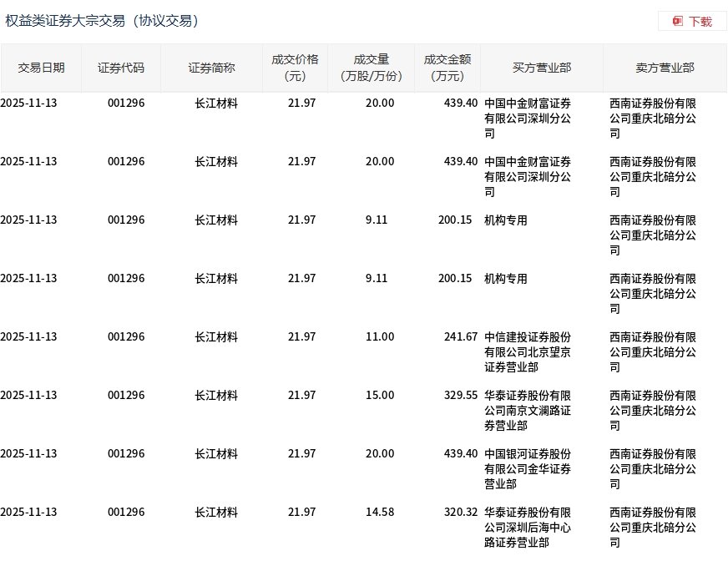Click date 2025-11-13 in the 15.00 volume row
The image size is (728, 561).
pos(28,395)
